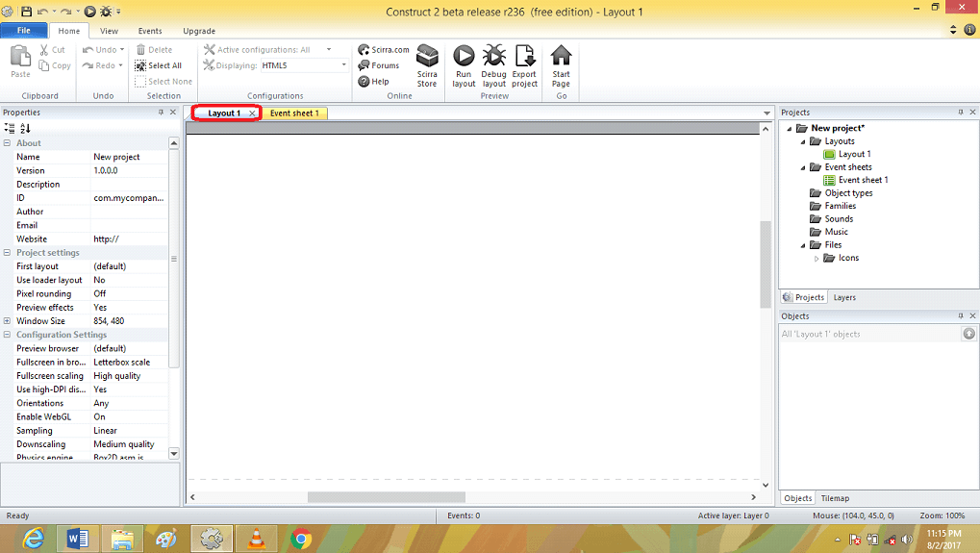Collapse the Project settings section

click(7, 252)
